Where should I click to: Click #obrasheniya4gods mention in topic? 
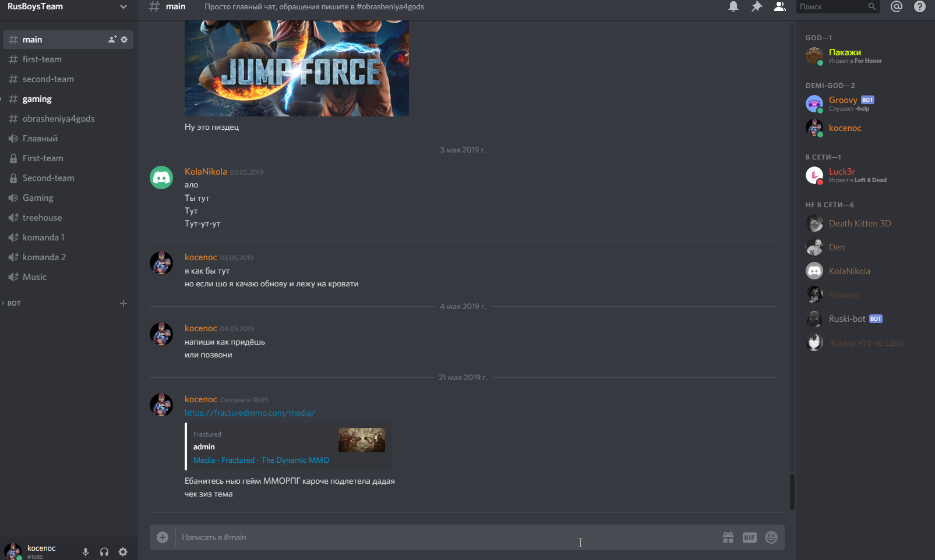point(390,7)
